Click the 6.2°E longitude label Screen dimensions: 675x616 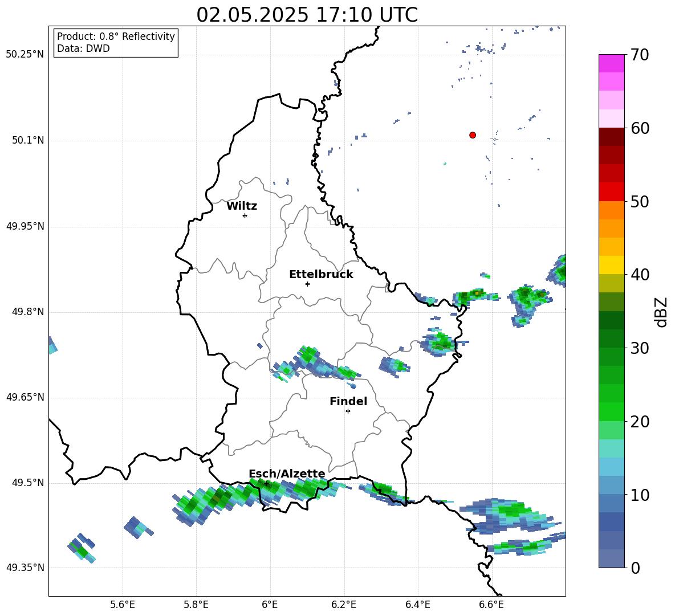click(344, 605)
